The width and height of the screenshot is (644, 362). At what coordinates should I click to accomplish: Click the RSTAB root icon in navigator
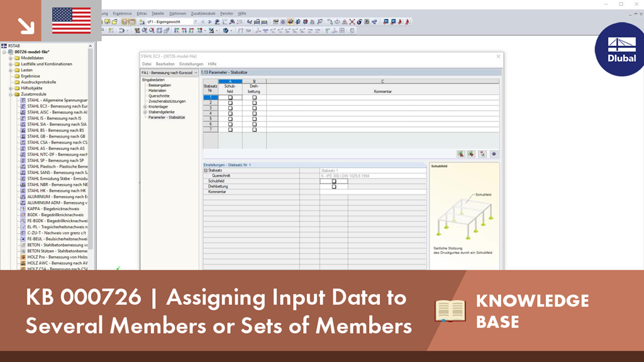(x=4, y=46)
